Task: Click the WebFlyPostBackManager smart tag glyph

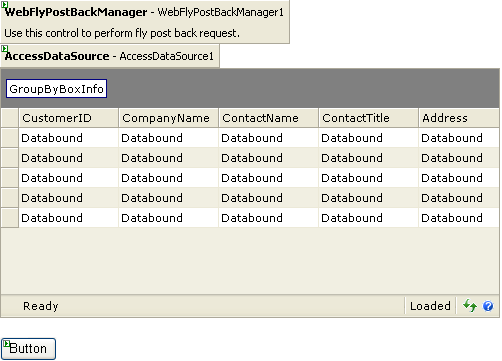Action: click(x=4, y=5)
